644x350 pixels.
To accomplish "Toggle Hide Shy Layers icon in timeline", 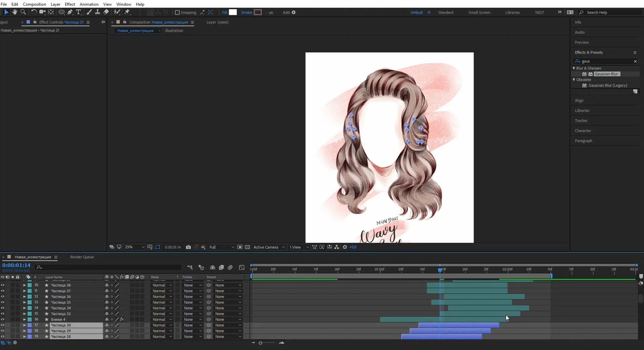I will tap(212, 267).
